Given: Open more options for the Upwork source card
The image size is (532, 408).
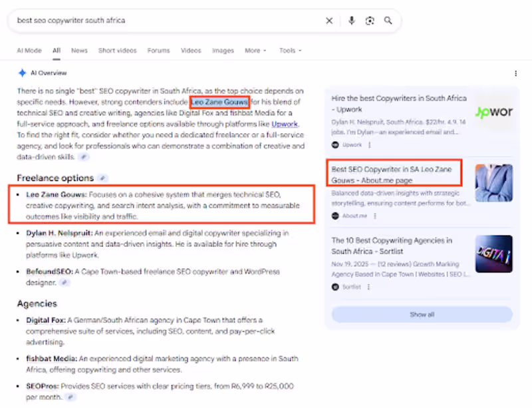Looking at the screenshot, I should point(370,145).
